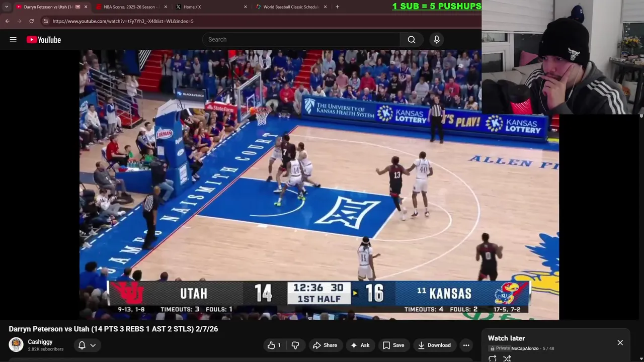Open the YouTube hamburger guide menu
The width and height of the screenshot is (644, 362).
[x=13, y=40]
